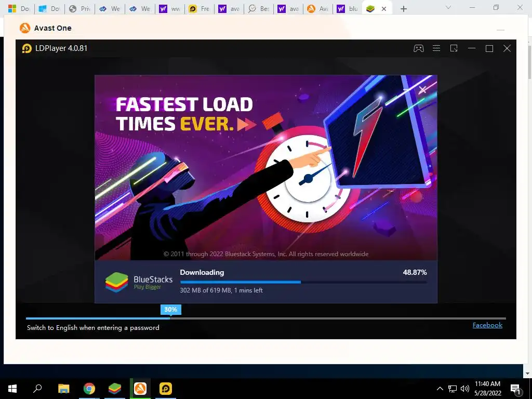Switch to the 'Fre' LDPlayer browser tab
532x399 pixels.
(199, 9)
